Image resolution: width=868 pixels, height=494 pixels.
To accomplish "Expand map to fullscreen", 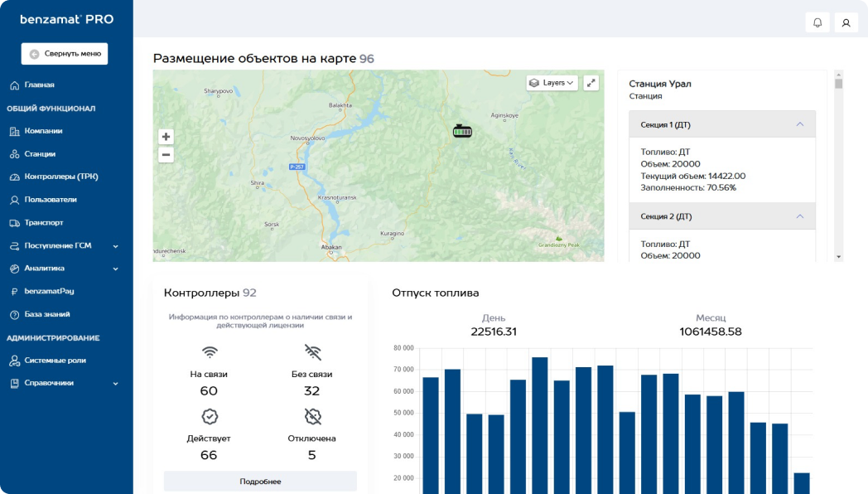I will [x=591, y=83].
